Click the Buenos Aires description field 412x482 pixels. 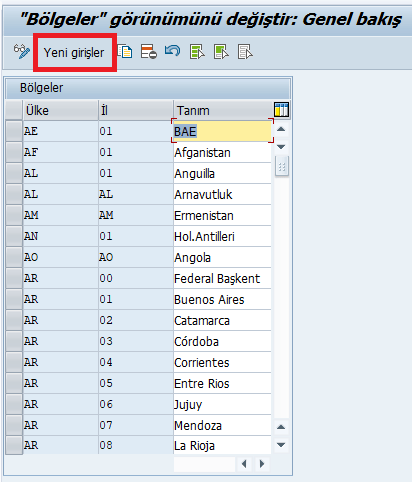tap(222, 299)
